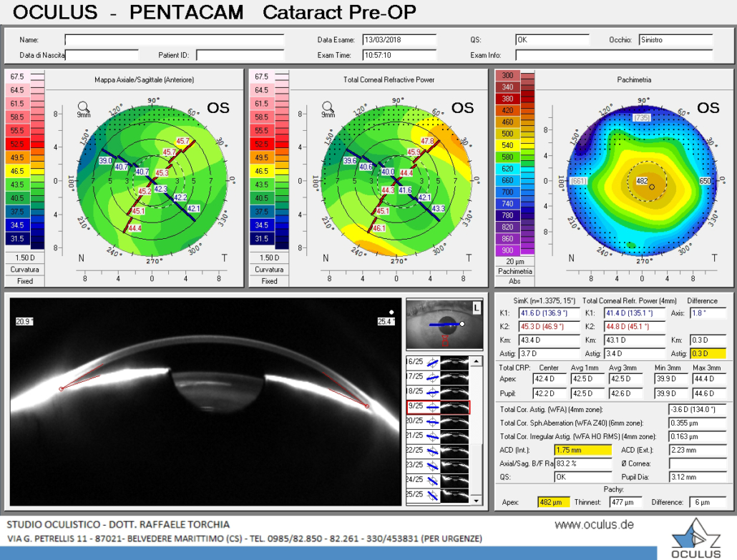The width and height of the screenshot is (737, 560).
Task: Click the orientation icon in row 18/25
Action: pos(432,392)
